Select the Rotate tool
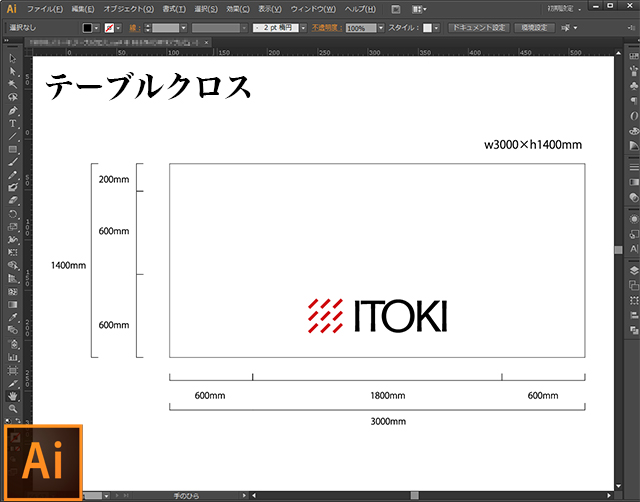 pyautogui.click(x=13, y=214)
